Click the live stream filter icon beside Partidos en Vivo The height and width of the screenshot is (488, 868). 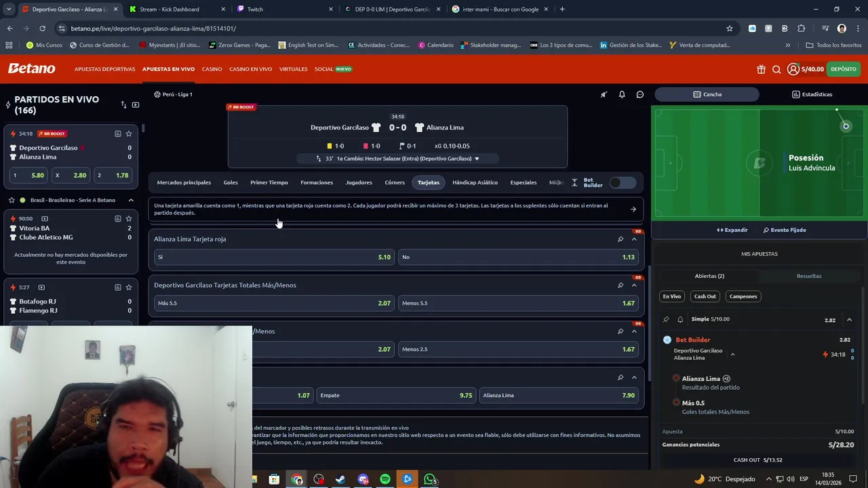[x=136, y=105]
